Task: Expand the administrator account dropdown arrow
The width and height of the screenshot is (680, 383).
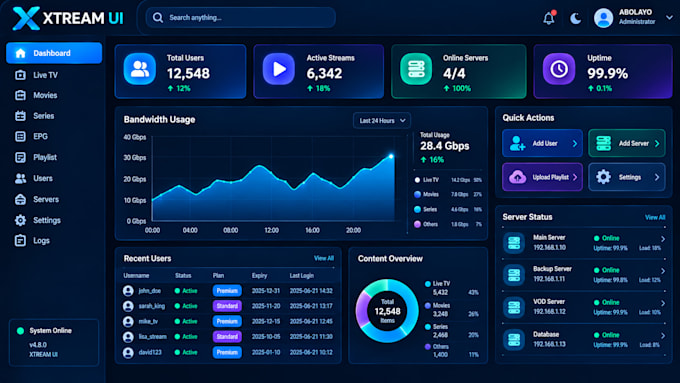Action: (669, 18)
